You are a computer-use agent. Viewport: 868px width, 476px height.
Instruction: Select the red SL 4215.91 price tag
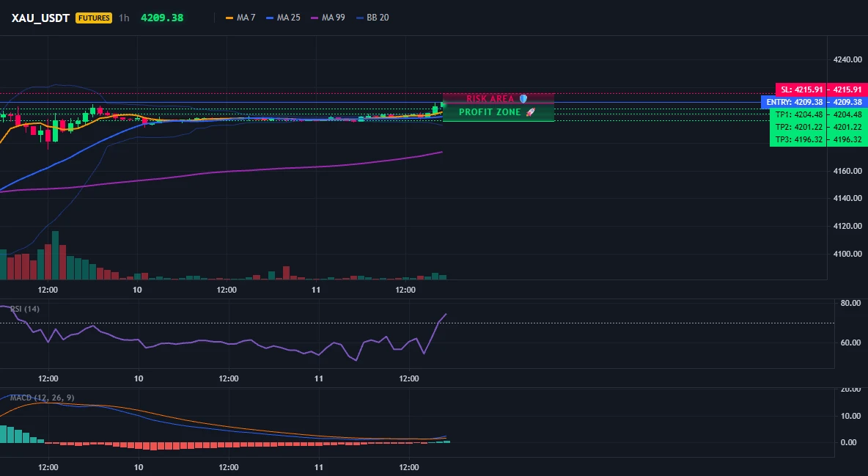pos(801,89)
